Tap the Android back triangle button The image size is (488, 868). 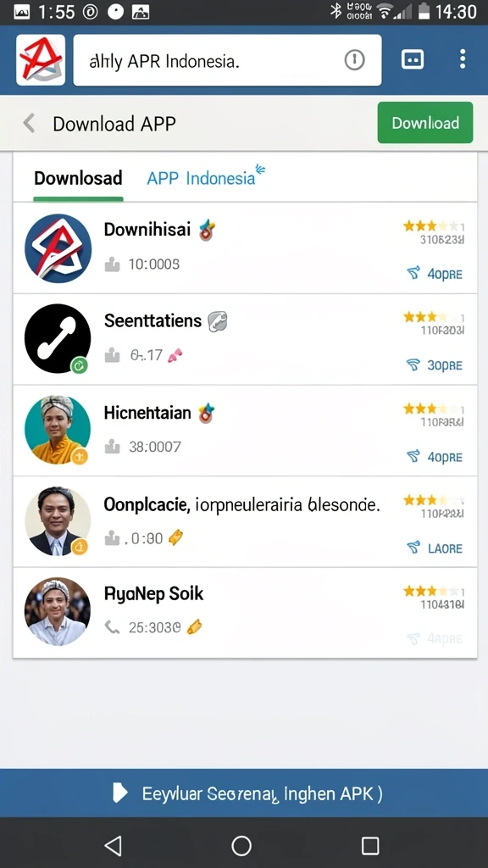tap(113, 845)
